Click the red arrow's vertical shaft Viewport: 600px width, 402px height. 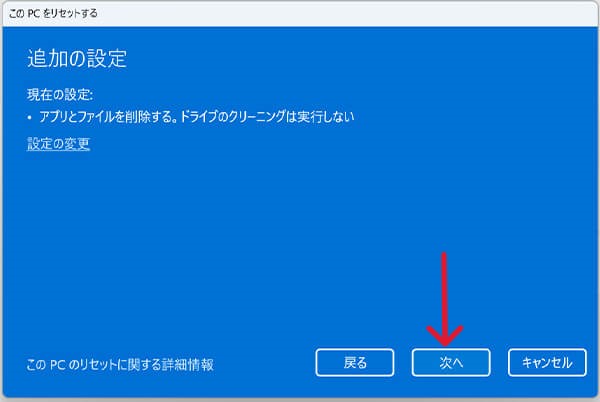pos(444,293)
